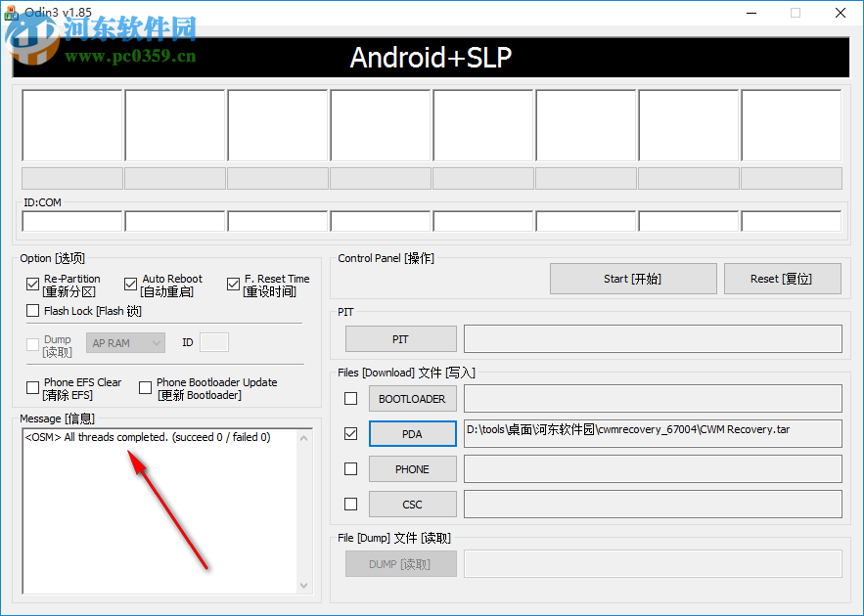Click the Odin3 icon in the title bar
The image size is (864, 616).
pos(10,13)
